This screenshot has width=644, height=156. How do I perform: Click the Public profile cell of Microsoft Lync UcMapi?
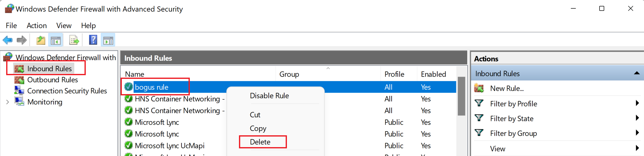click(394, 146)
